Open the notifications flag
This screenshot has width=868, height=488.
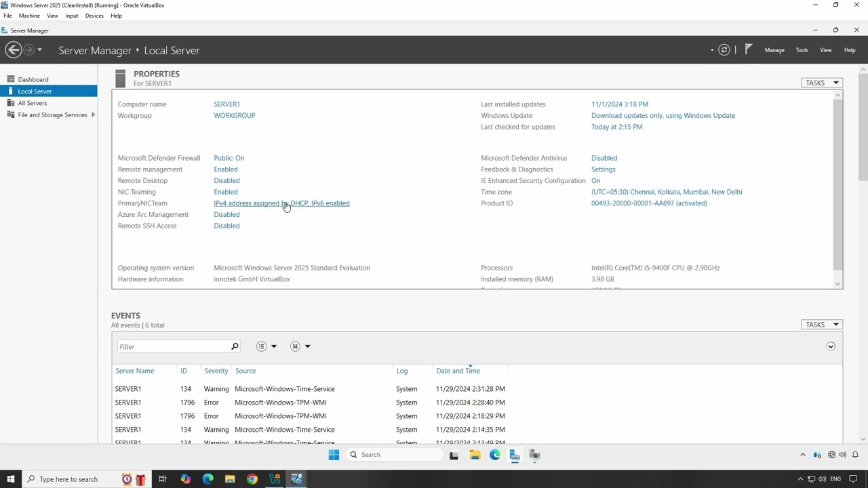pyautogui.click(x=749, y=49)
